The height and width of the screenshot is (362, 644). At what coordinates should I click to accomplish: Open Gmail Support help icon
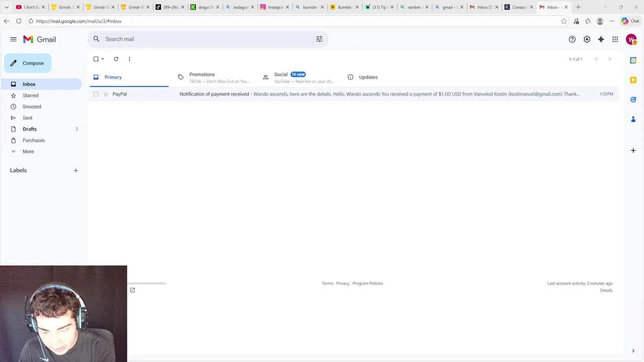pyautogui.click(x=572, y=39)
